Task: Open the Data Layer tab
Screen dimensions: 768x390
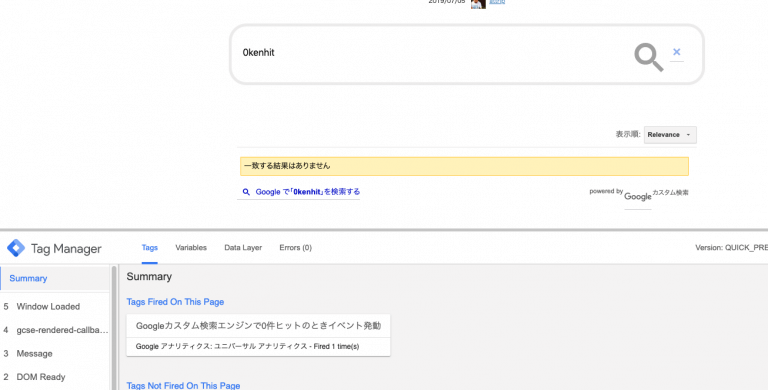Action: [243, 248]
